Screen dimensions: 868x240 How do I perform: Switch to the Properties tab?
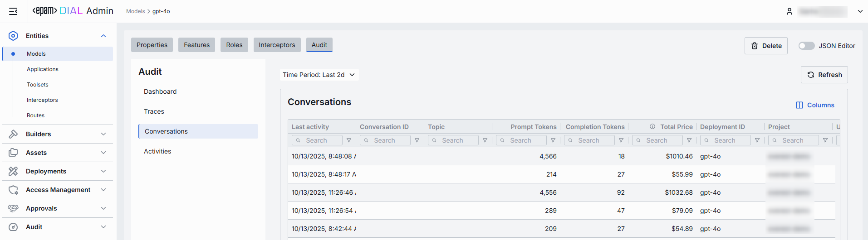[152, 45]
